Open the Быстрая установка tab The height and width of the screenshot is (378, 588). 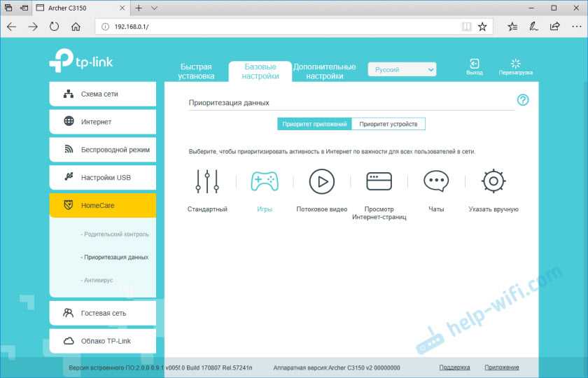point(195,71)
